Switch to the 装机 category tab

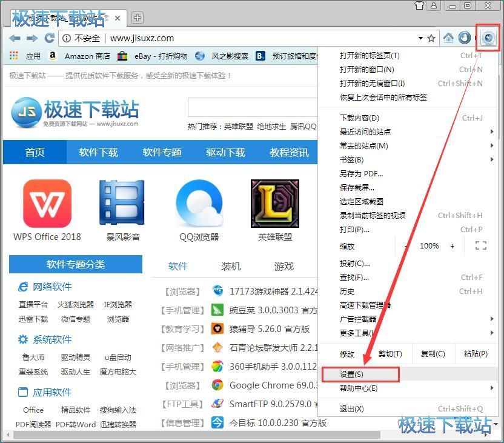pos(231,266)
